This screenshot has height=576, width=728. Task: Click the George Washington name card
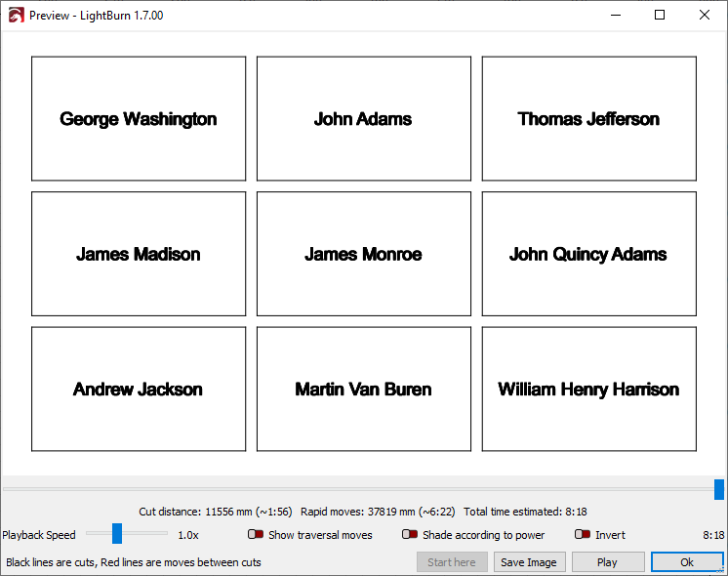pos(139,119)
